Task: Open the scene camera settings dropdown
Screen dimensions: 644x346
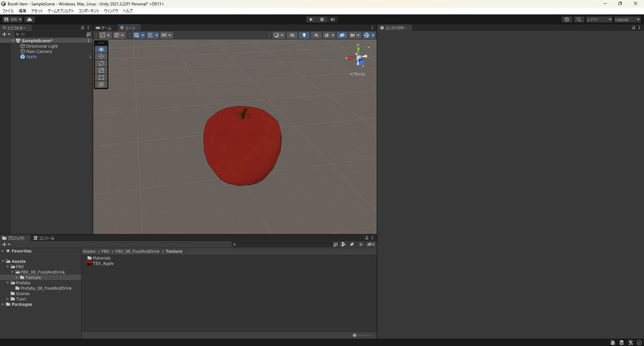Action: [355, 35]
